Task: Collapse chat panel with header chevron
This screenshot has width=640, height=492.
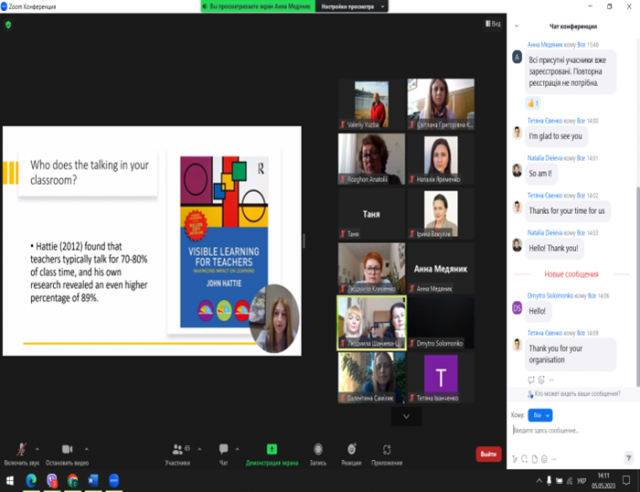Action: coord(517,26)
